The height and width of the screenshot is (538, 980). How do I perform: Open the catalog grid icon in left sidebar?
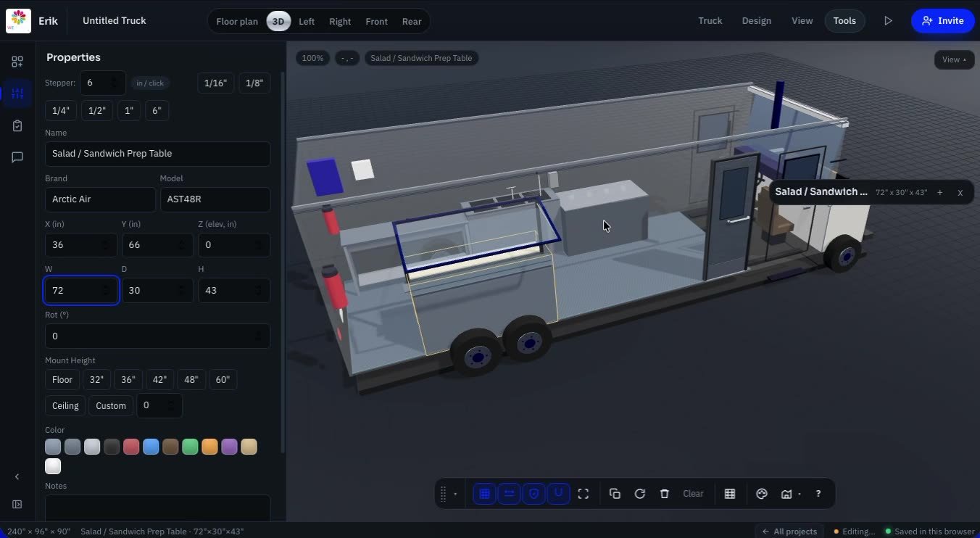pos(17,62)
